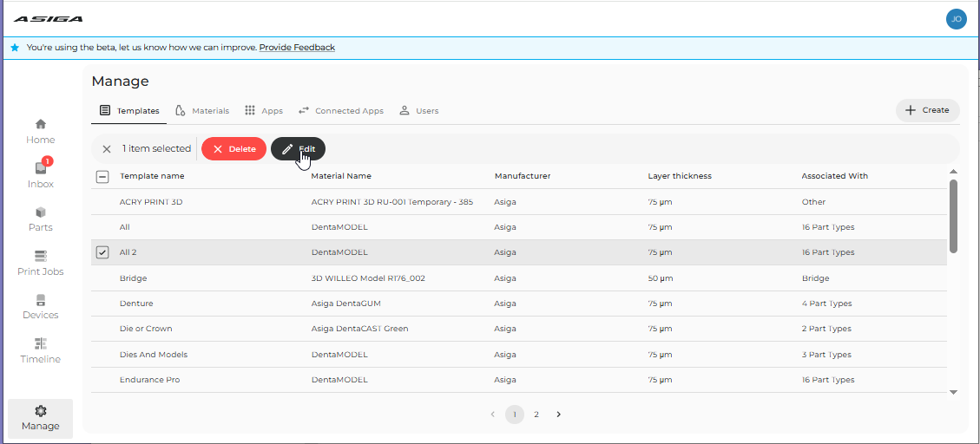Select the ACRY PRINT 3D template row
Viewport: 980px width, 444px height.
coord(519,202)
